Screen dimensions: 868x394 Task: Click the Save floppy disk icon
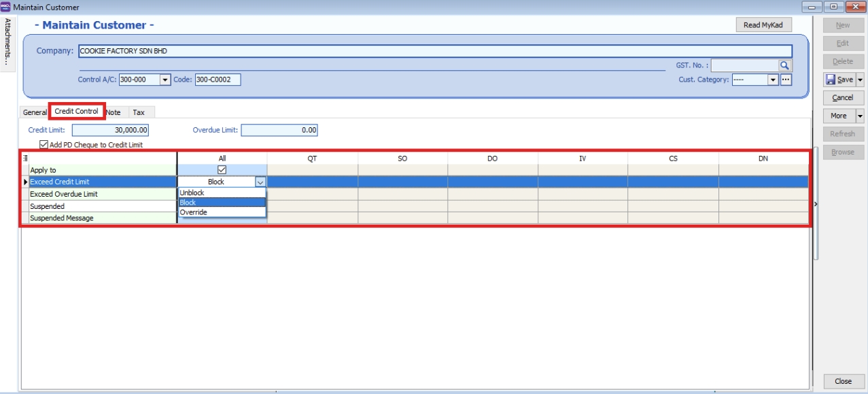pyautogui.click(x=830, y=79)
